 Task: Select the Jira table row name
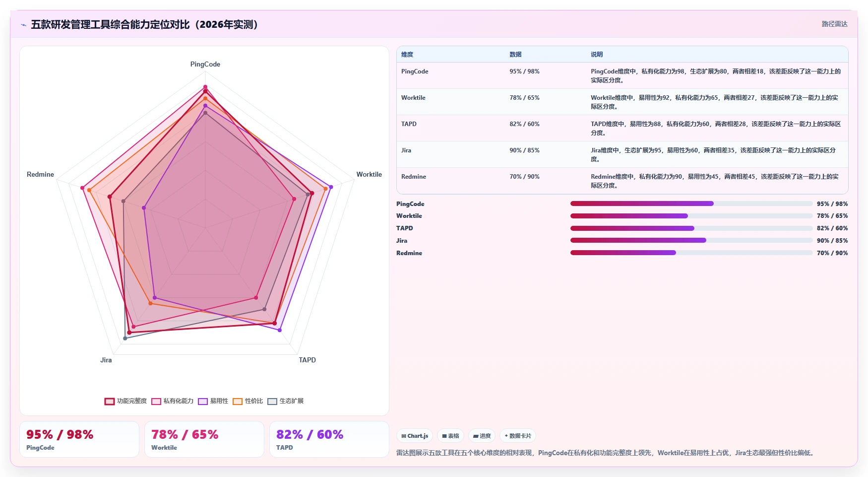(x=406, y=150)
